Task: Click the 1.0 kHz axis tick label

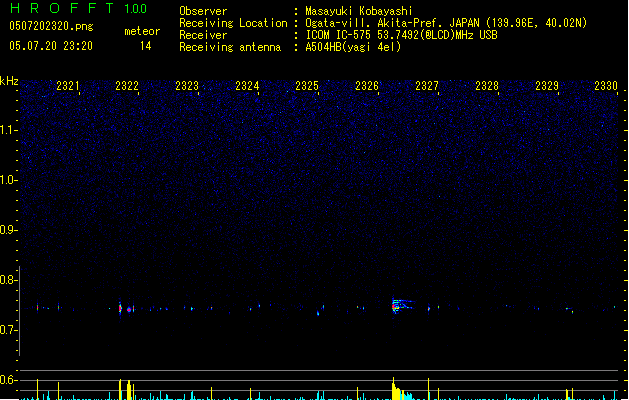Action: coord(8,180)
